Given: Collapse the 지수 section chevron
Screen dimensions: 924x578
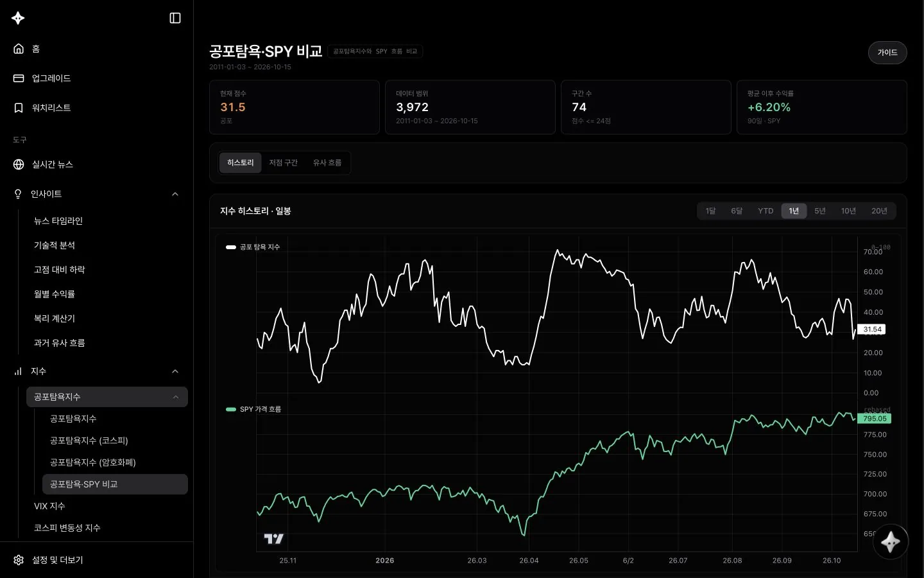Looking at the screenshot, I should click(175, 371).
